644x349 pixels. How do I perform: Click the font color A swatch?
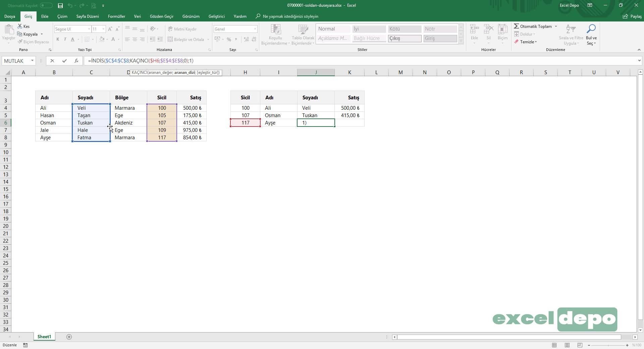click(113, 39)
